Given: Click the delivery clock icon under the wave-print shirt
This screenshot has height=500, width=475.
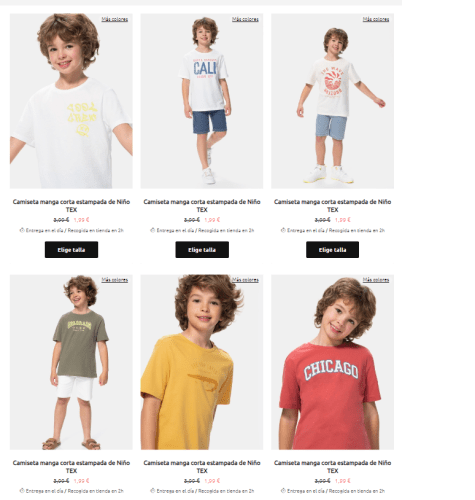Looking at the screenshot, I should pos(283,230).
